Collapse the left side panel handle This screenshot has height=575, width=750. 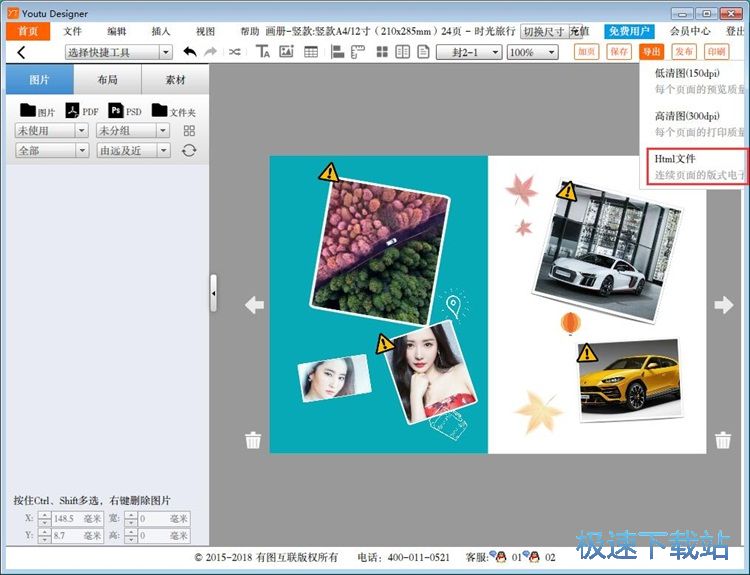point(213,293)
